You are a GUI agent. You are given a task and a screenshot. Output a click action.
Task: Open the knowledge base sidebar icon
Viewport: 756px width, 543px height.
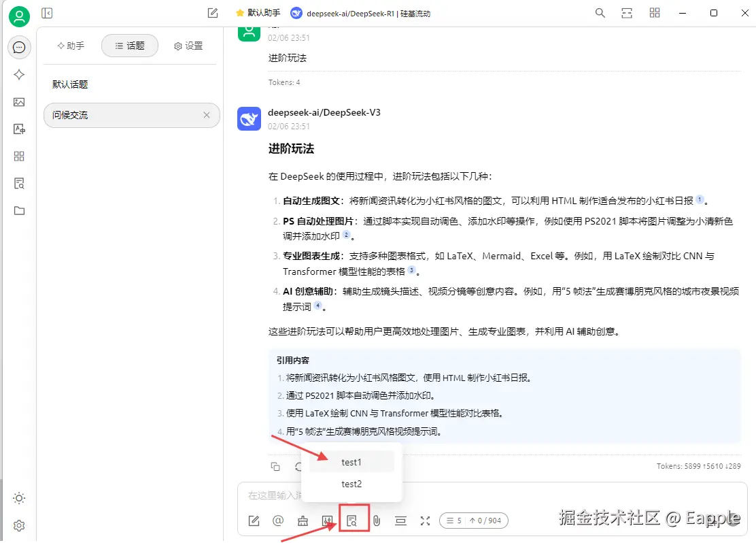[x=19, y=184]
